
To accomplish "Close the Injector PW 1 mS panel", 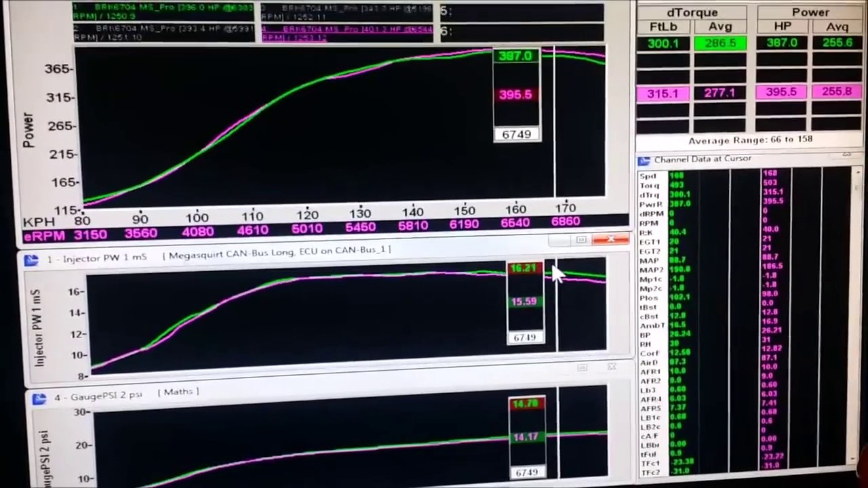I will (x=612, y=367).
